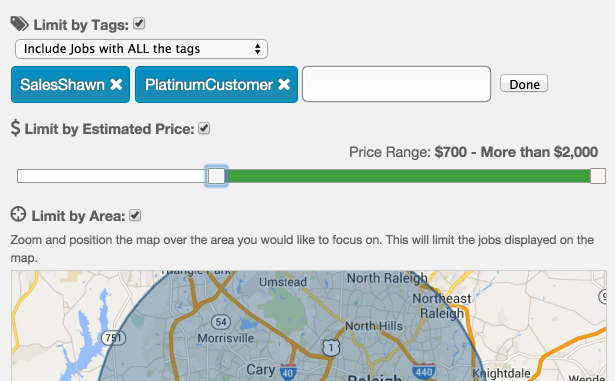Viewport: 615px width, 381px height.
Task: Remove the SalesShawn tag with its X
Action: point(116,84)
